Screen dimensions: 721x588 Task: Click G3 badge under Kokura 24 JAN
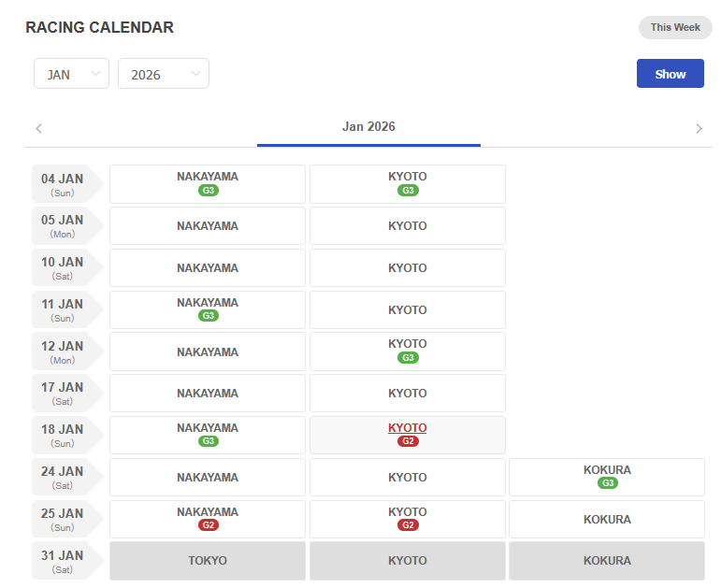pos(608,483)
